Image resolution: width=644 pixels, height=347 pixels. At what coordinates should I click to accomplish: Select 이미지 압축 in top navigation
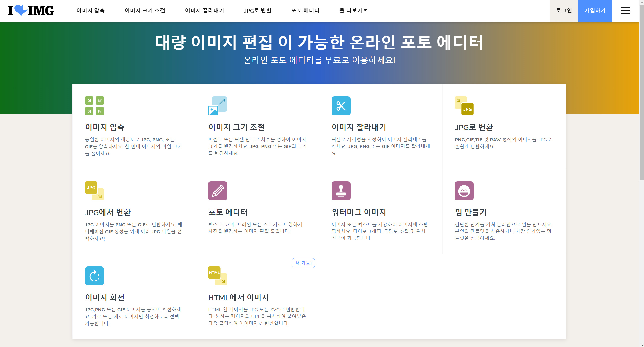click(91, 11)
